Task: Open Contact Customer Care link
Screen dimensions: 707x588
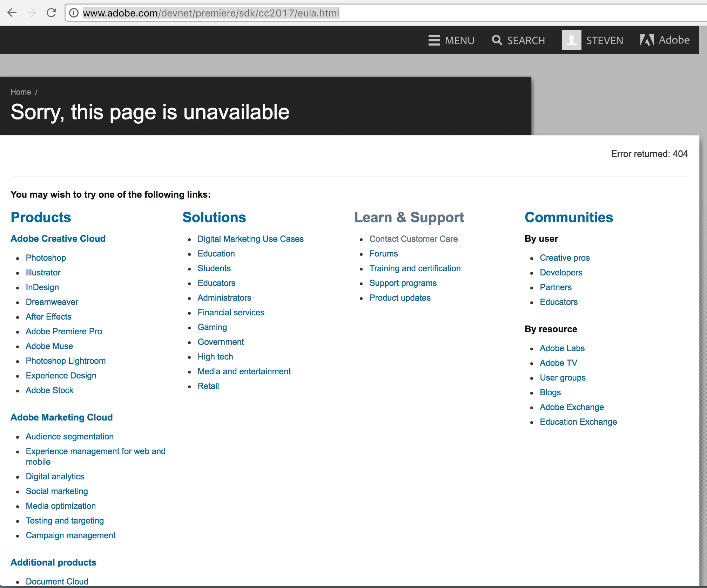Action: (413, 239)
